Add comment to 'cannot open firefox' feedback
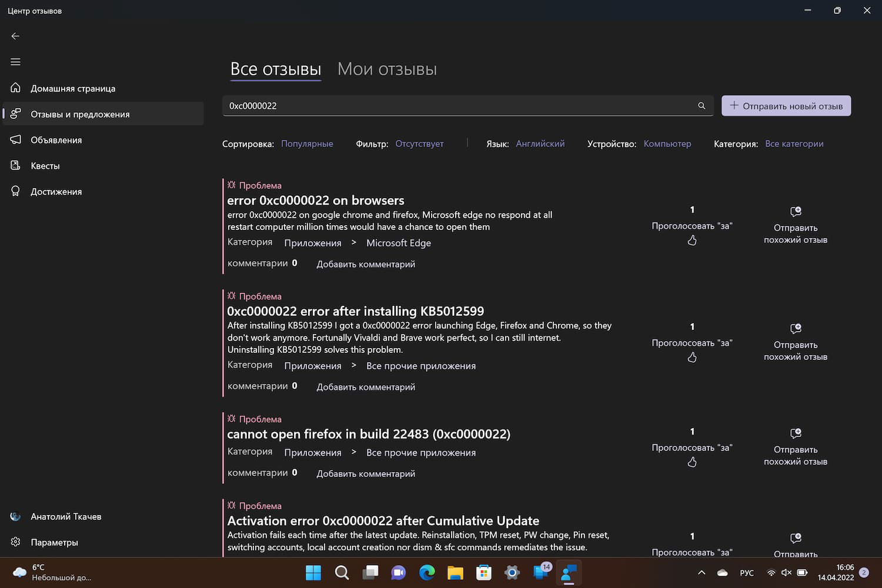This screenshot has height=588, width=882. coord(366,473)
